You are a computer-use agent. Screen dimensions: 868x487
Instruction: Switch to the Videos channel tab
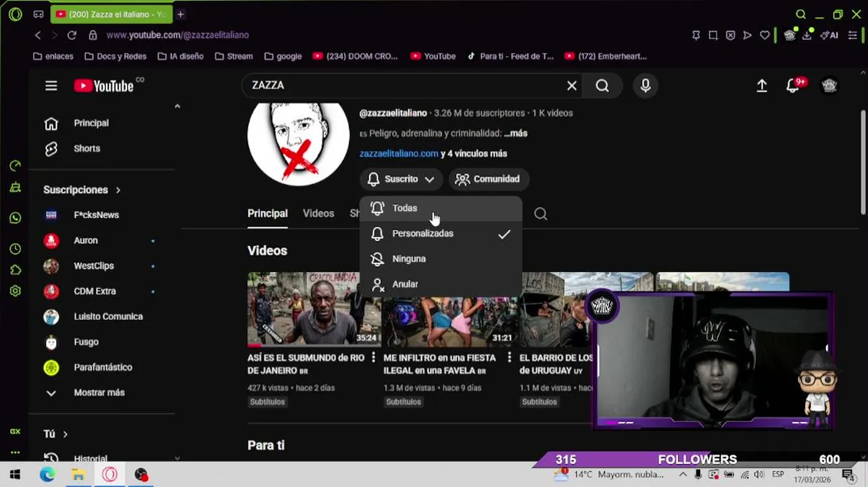[318, 213]
